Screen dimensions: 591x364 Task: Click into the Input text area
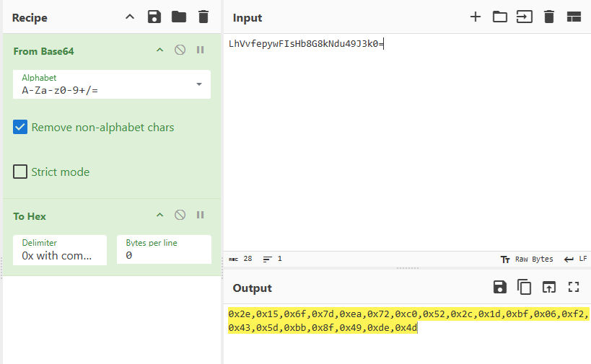407,143
